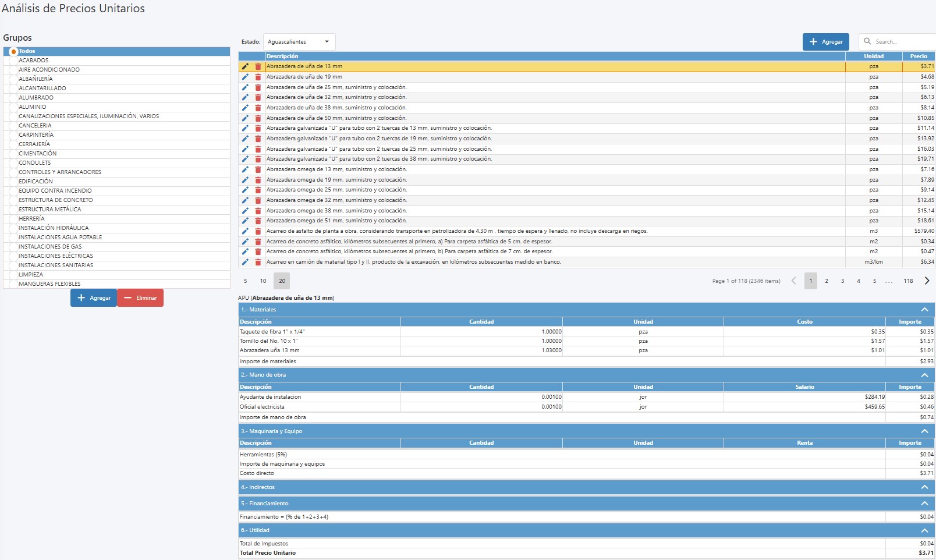The image size is (936, 560).
Task: Edit Acarreo en camión de material row
Action: pos(245,262)
